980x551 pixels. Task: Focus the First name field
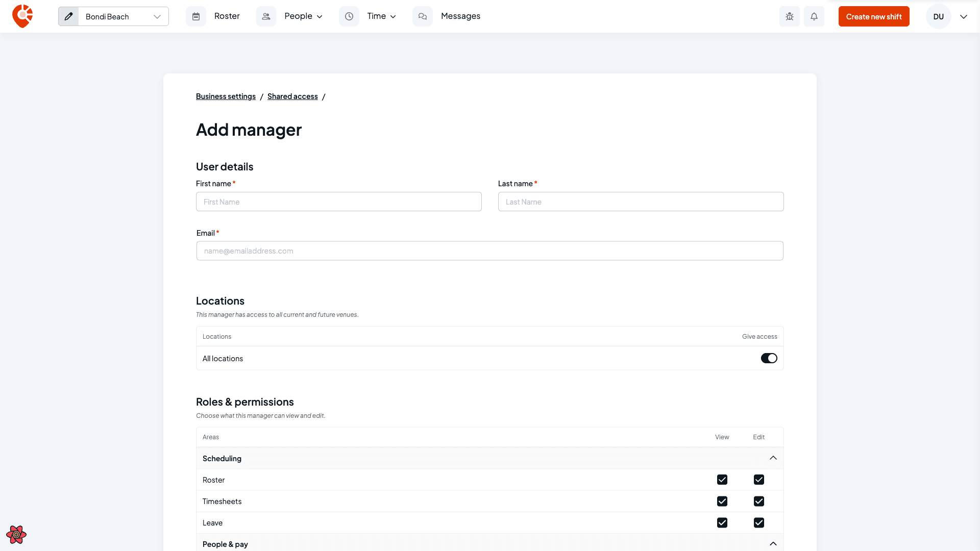[x=339, y=202]
